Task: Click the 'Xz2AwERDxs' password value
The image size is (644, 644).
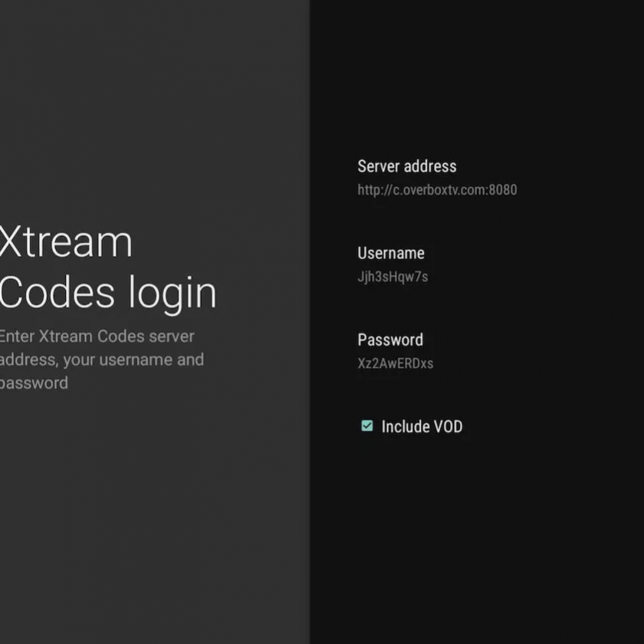Action: (395, 363)
